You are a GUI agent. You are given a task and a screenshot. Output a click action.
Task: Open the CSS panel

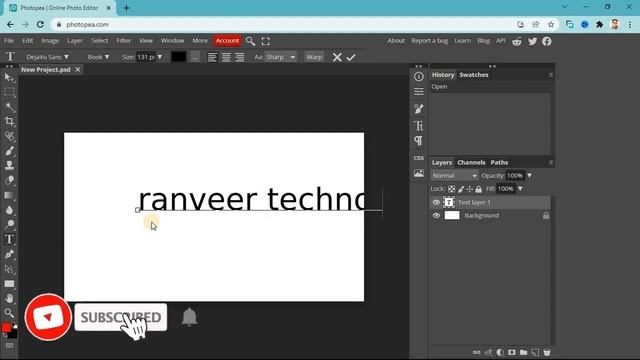click(418, 158)
